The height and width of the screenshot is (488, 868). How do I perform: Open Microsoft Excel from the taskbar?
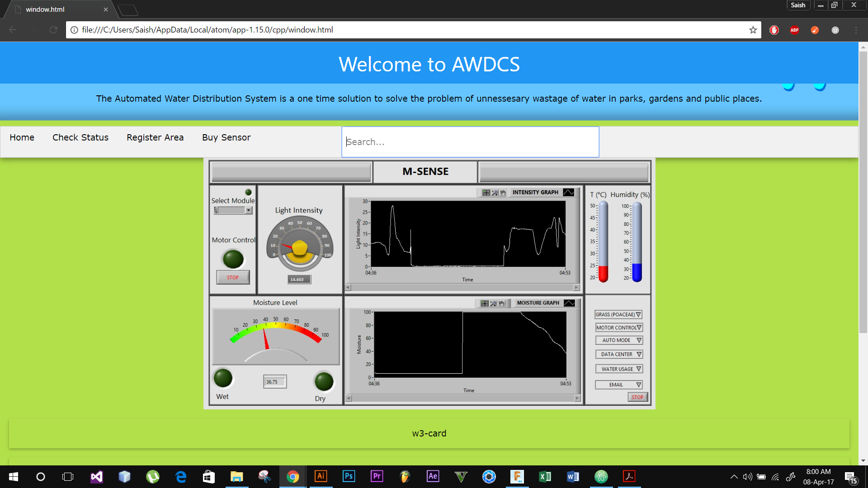[x=545, y=476]
